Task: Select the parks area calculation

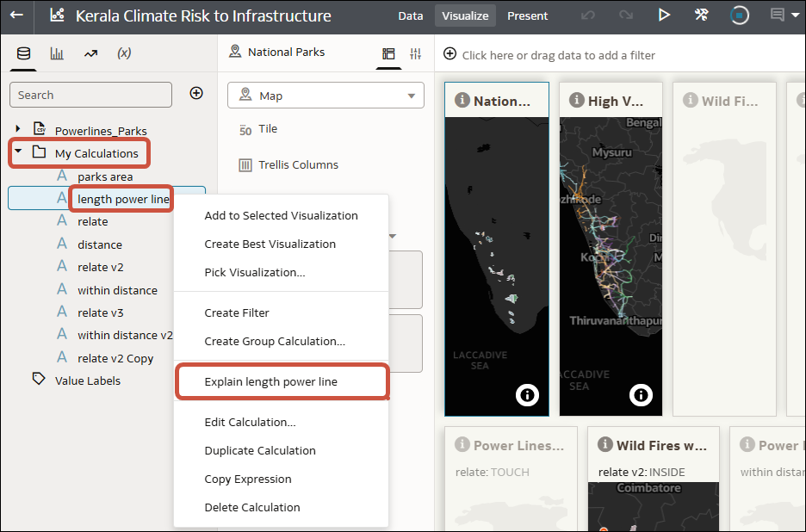Action: tap(105, 176)
